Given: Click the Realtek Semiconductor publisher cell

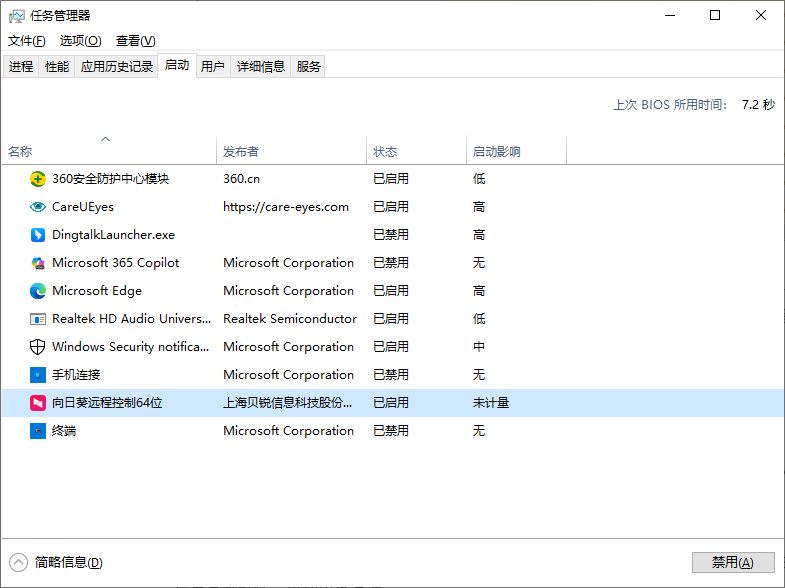Looking at the screenshot, I should [290, 319].
